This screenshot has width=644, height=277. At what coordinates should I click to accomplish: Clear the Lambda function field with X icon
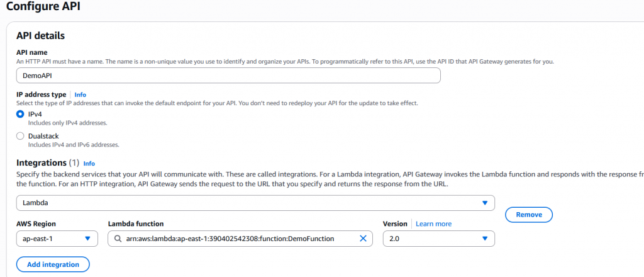tap(363, 239)
